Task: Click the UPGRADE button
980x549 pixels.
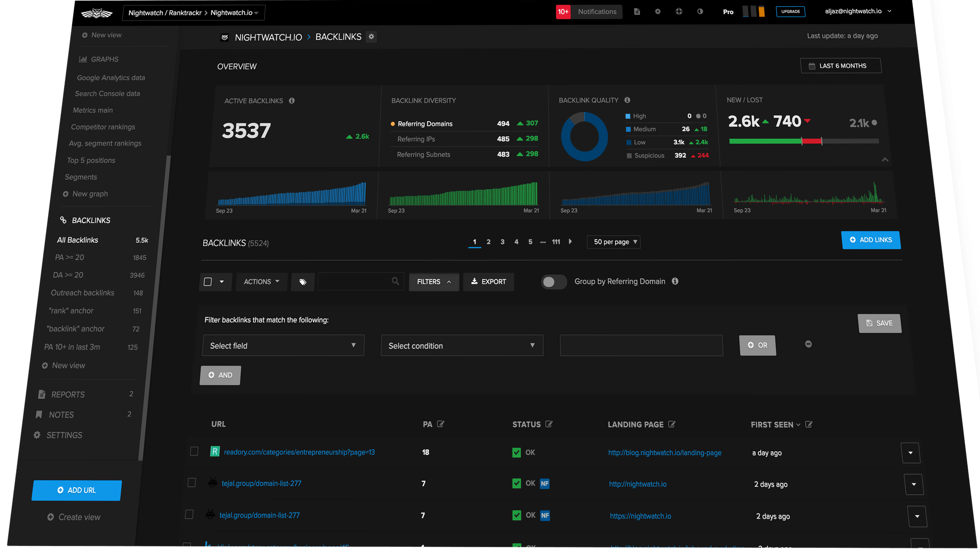Action: [790, 11]
